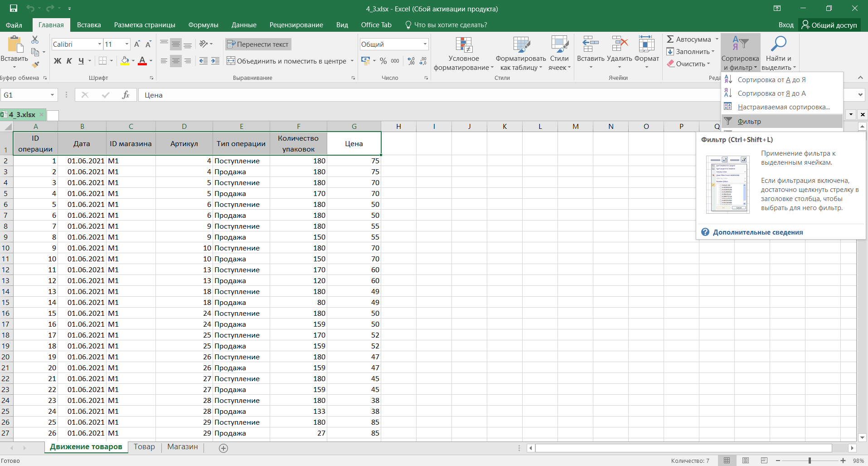Click the Save icon in the quick access toolbar
The height and width of the screenshot is (466, 868).
pos(14,9)
